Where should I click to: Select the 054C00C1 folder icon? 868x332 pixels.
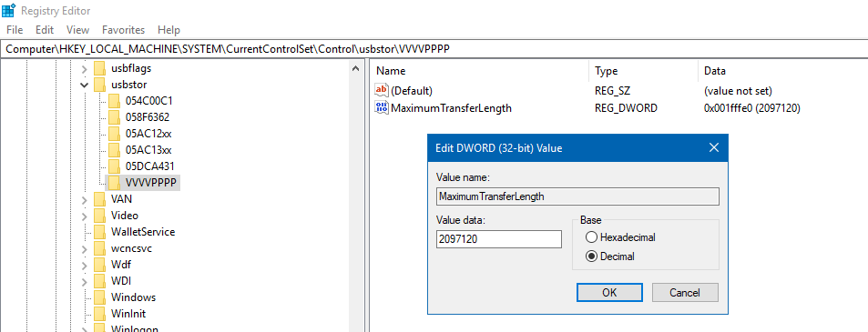tap(114, 101)
